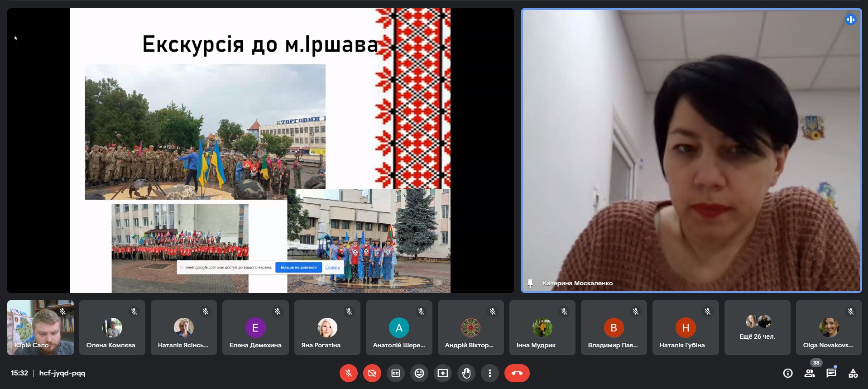Select Olga Novakovs participant tile
The image size is (868, 389).
pos(829,327)
